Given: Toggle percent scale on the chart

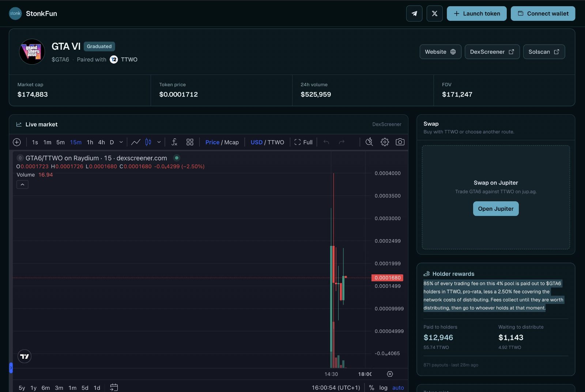Looking at the screenshot, I should 371,388.
